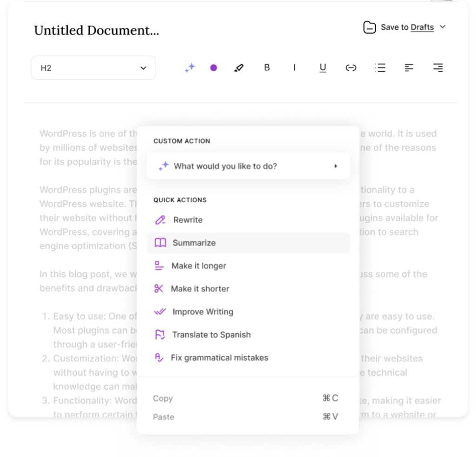This screenshot has width=476, height=457.
Task: Open the H2 heading style dropdown
Action: pos(93,68)
